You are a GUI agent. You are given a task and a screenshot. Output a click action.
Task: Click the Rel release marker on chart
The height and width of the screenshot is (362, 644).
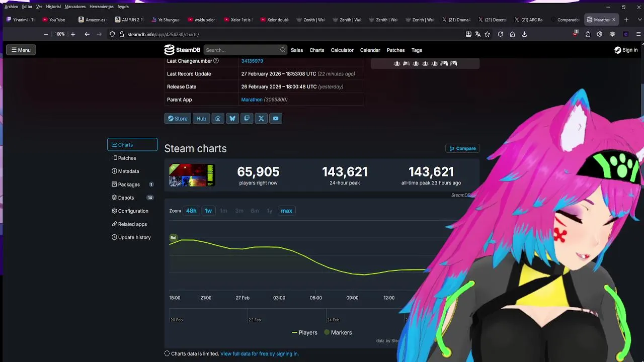coord(173,237)
